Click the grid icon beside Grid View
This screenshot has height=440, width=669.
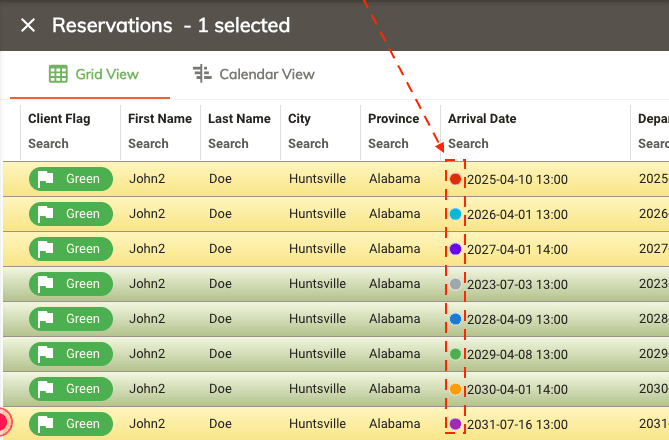(58, 74)
